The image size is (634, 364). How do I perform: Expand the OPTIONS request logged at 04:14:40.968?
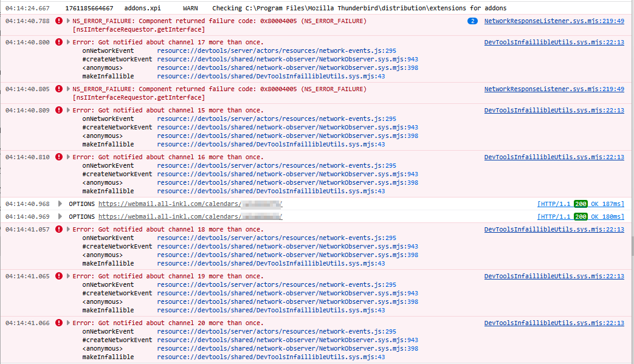(60, 204)
